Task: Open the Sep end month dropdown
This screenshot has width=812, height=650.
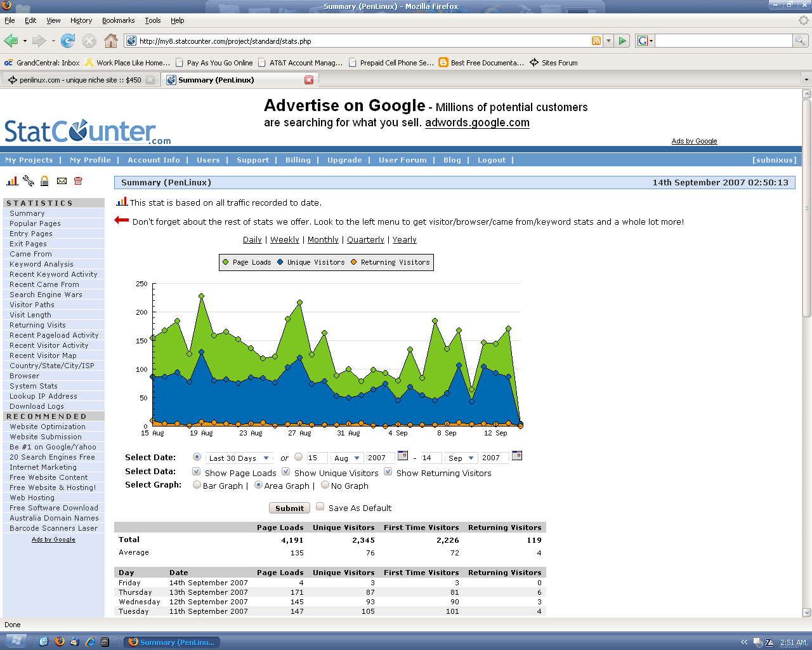Action: [461, 458]
